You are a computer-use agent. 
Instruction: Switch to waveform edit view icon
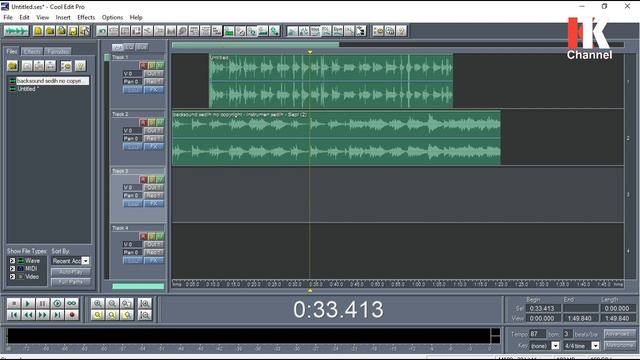pos(16,31)
